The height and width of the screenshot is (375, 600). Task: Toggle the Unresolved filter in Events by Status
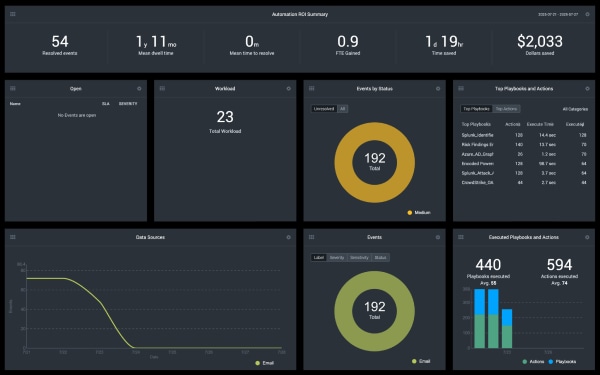point(324,109)
